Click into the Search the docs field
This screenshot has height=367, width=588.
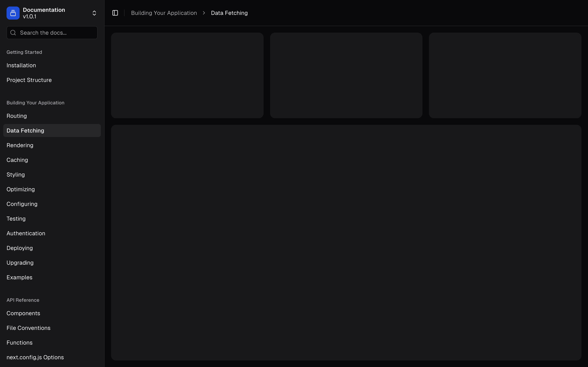[52, 32]
